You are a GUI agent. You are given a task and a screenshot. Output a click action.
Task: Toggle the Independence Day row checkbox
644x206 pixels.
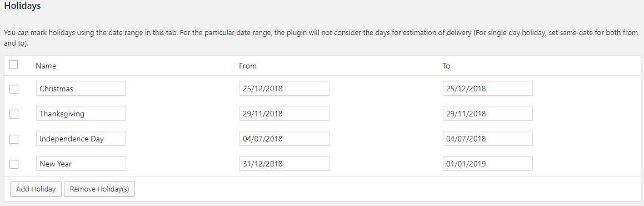[x=14, y=139]
